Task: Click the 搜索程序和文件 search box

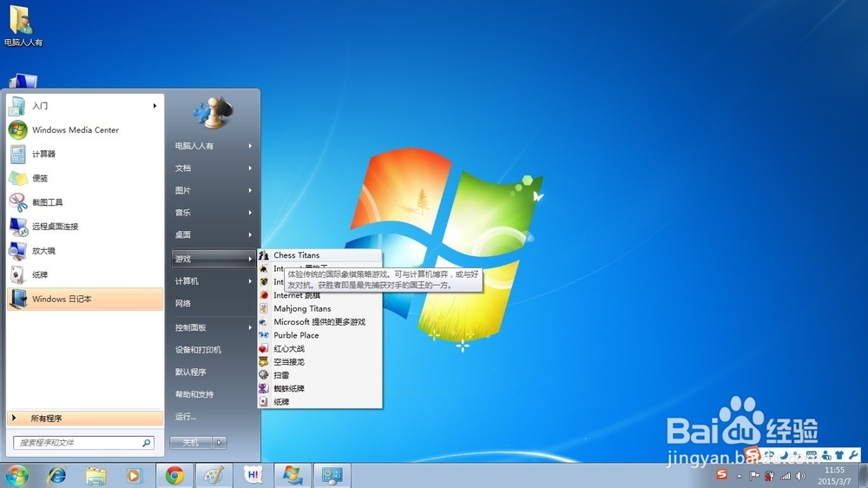Action: click(x=83, y=443)
